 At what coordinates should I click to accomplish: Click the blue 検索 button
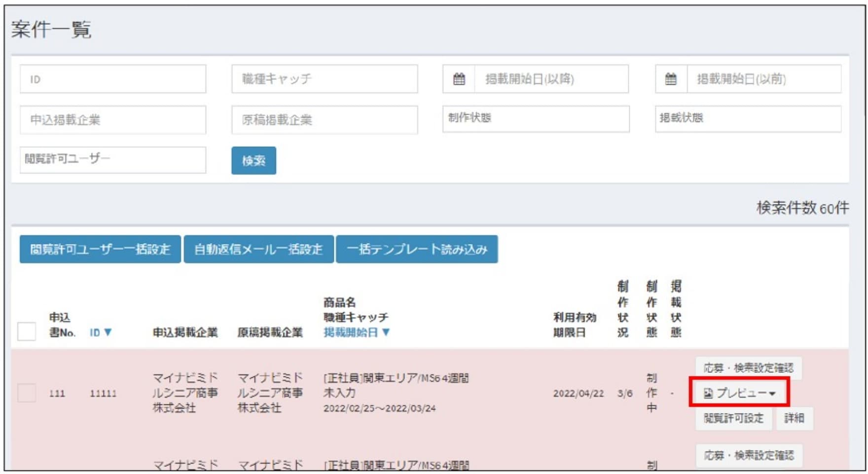coord(253,161)
